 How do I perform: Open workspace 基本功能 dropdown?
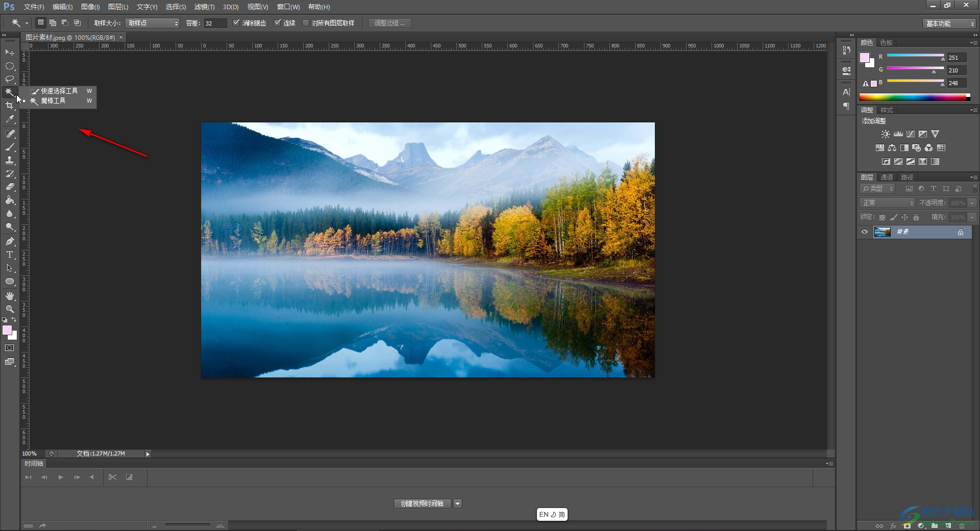tap(949, 23)
